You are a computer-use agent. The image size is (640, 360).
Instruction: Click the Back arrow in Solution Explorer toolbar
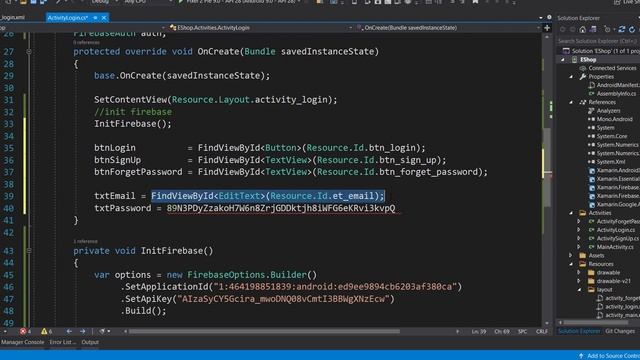563,29
